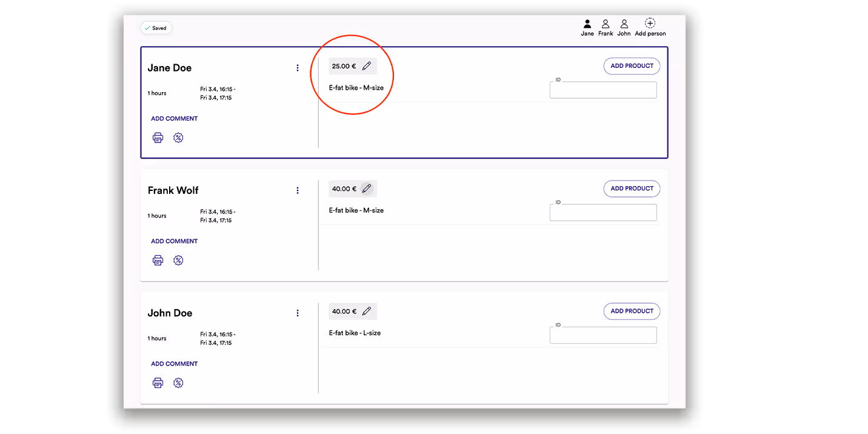Viewport: 868px width, 434px height.
Task: Click ADD PRODUCT for Jane Doe
Action: pyautogui.click(x=632, y=66)
